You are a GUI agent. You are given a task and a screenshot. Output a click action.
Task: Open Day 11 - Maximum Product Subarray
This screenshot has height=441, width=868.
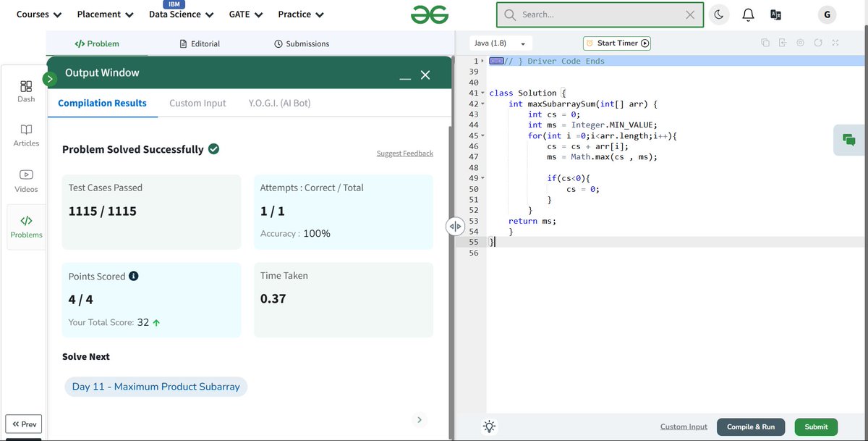coord(156,387)
